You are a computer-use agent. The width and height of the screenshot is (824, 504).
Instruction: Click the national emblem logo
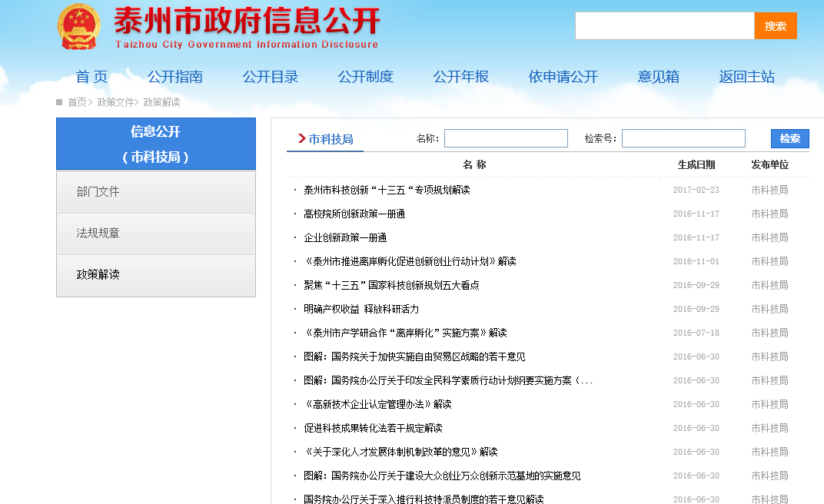(x=79, y=27)
